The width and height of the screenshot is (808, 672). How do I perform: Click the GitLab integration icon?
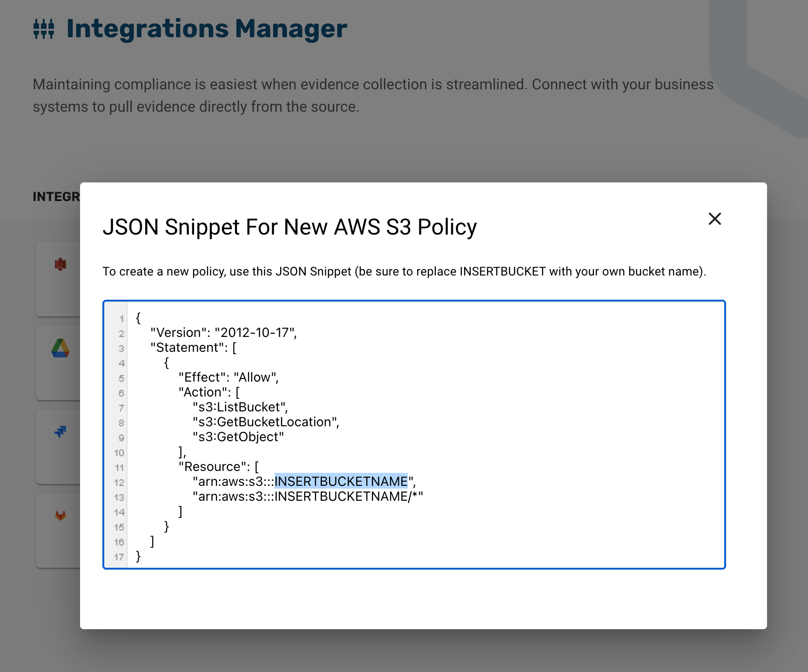(x=61, y=516)
